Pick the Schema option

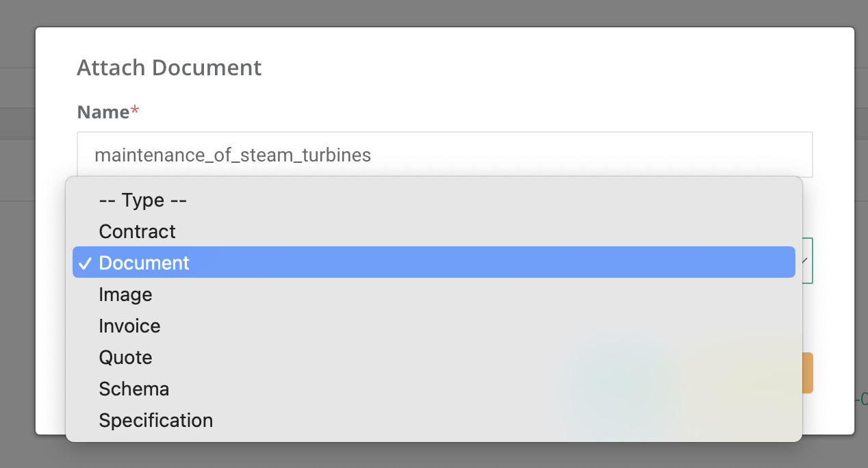(x=133, y=389)
